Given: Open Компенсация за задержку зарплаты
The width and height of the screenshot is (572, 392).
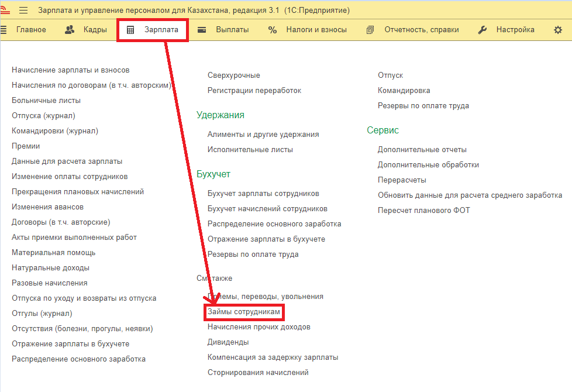Looking at the screenshot, I should coord(273,357).
